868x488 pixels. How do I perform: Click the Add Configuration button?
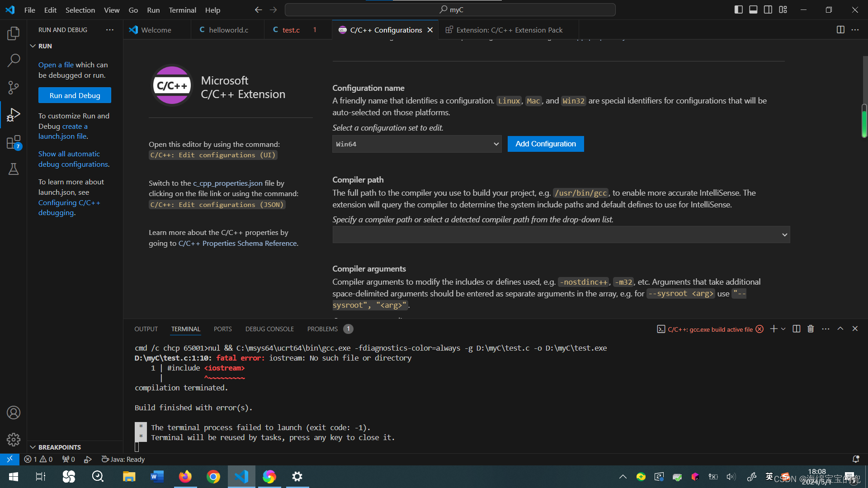point(545,144)
